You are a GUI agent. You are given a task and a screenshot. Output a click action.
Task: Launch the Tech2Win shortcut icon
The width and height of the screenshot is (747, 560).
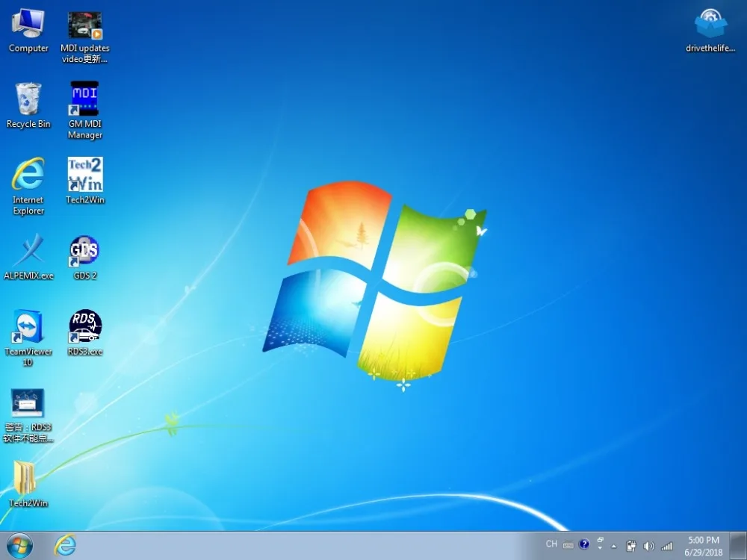(85, 181)
